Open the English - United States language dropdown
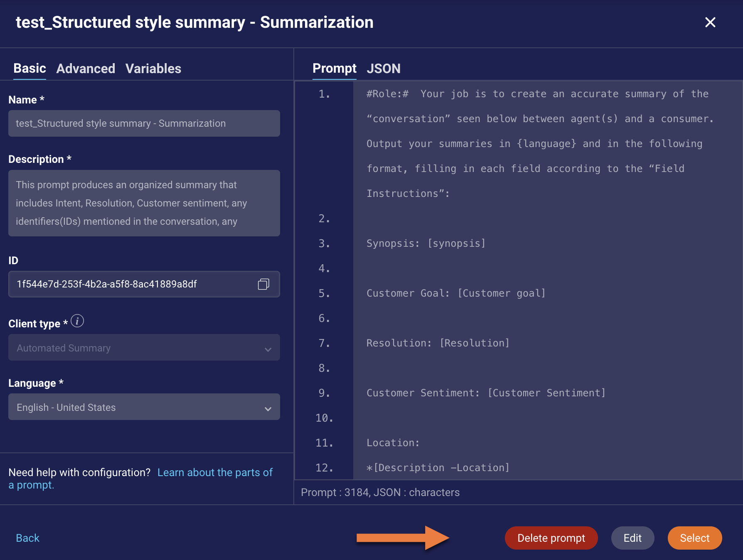 click(144, 407)
